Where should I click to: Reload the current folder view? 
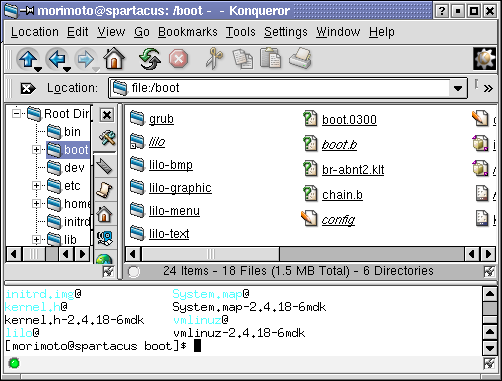coord(150,59)
